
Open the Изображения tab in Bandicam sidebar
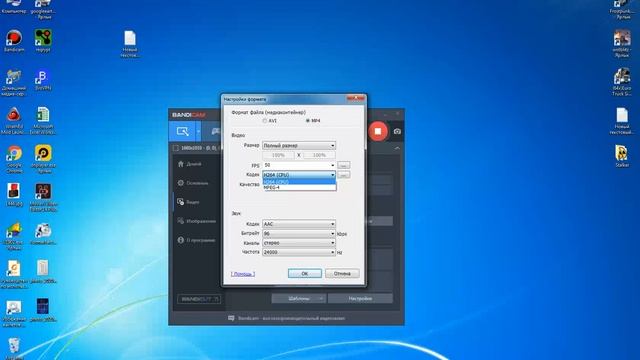click(196, 221)
